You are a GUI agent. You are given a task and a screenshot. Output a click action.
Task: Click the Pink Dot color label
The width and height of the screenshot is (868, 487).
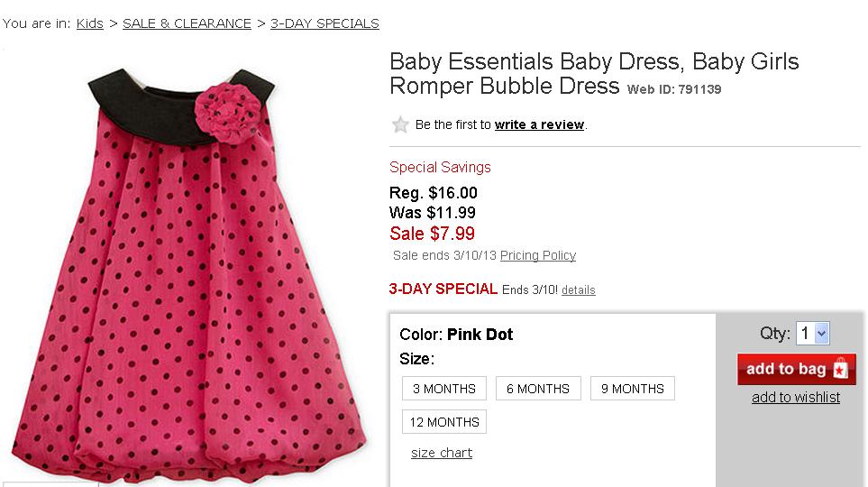(480, 335)
